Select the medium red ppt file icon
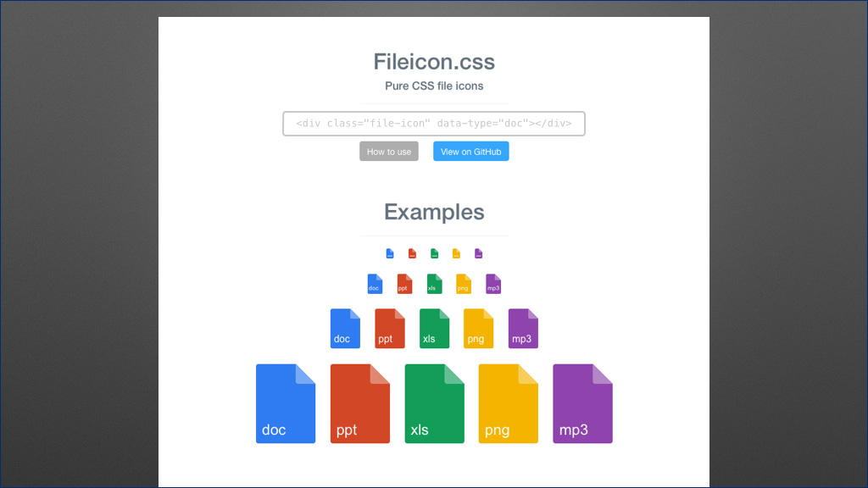 [x=390, y=329]
